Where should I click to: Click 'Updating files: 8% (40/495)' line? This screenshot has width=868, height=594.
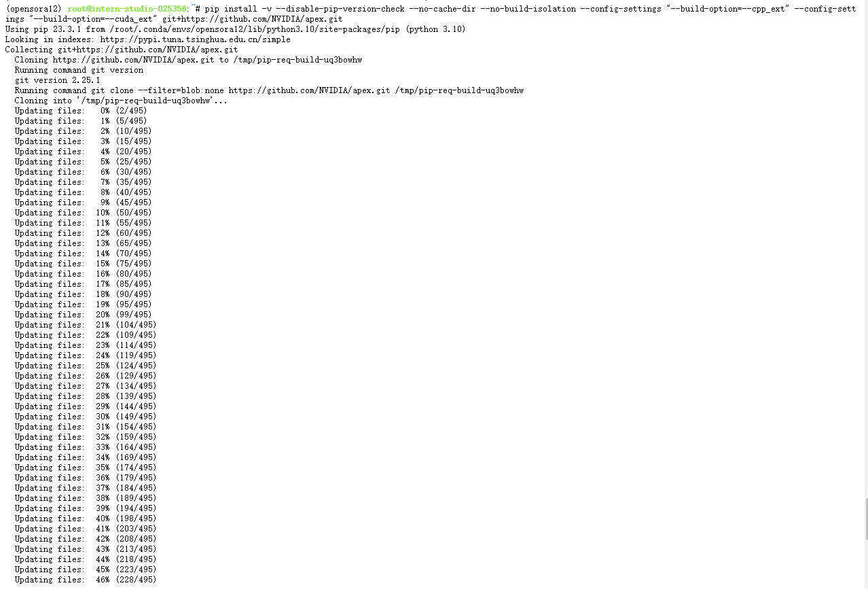point(84,192)
